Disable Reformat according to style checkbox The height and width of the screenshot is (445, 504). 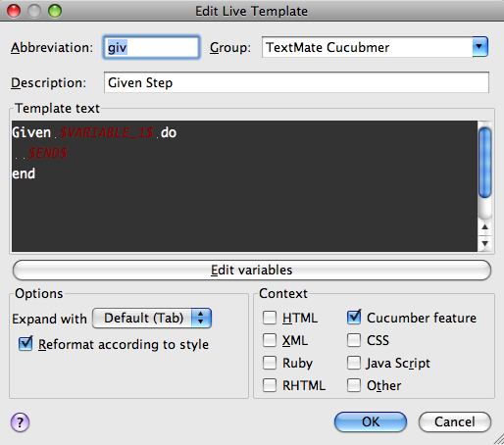(x=25, y=344)
